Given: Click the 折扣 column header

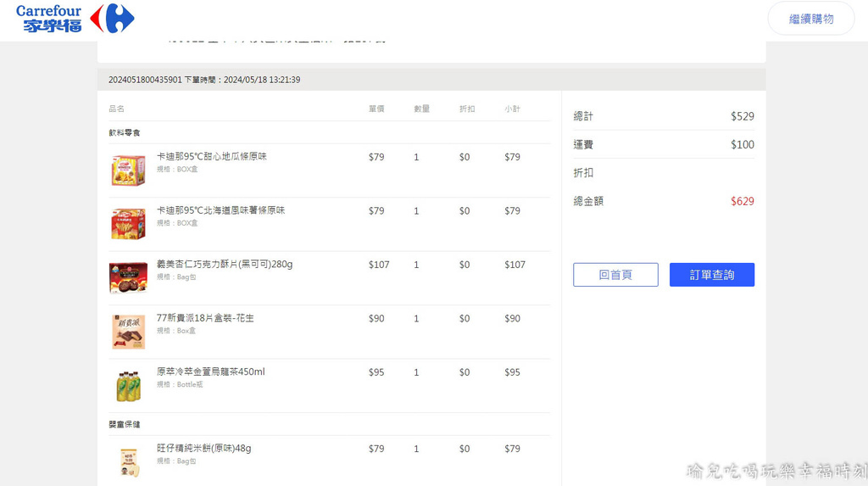Looking at the screenshot, I should click(x=467, y=109).
